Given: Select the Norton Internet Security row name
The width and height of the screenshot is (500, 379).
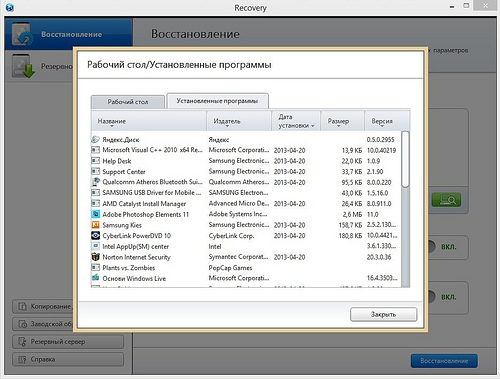Looking at the screenshot, I should [x=136, y=257].
